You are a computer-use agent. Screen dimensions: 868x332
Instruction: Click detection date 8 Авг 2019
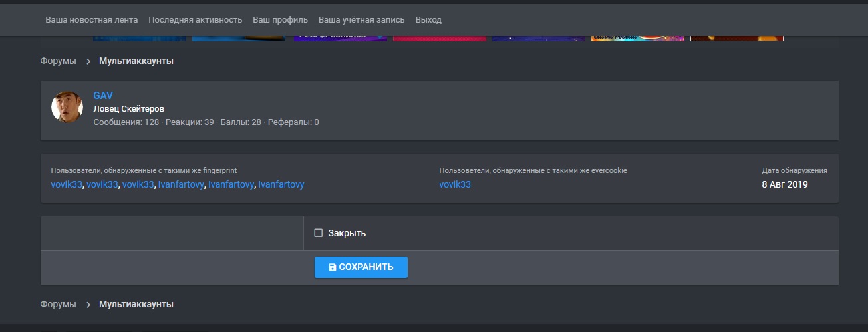[x=785, y=184]
